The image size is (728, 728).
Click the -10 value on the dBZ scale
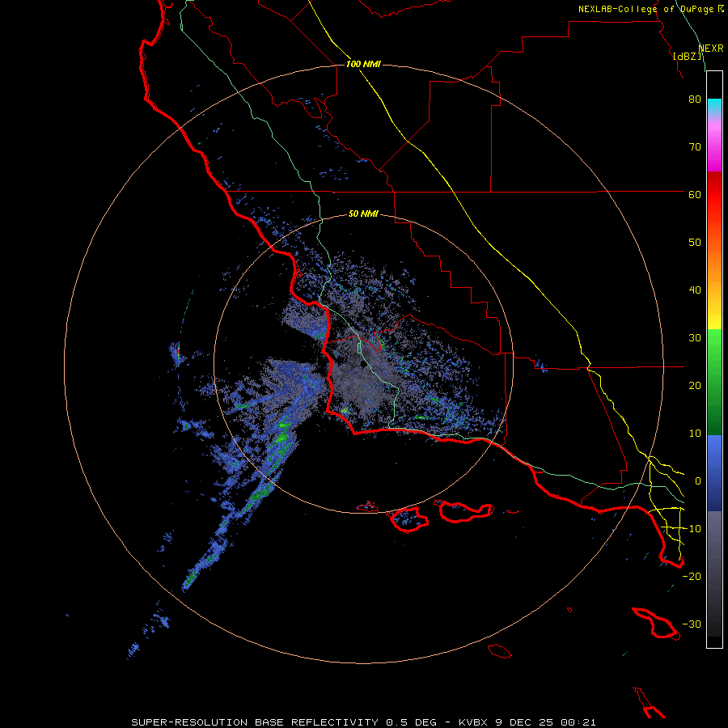point(692,529)
